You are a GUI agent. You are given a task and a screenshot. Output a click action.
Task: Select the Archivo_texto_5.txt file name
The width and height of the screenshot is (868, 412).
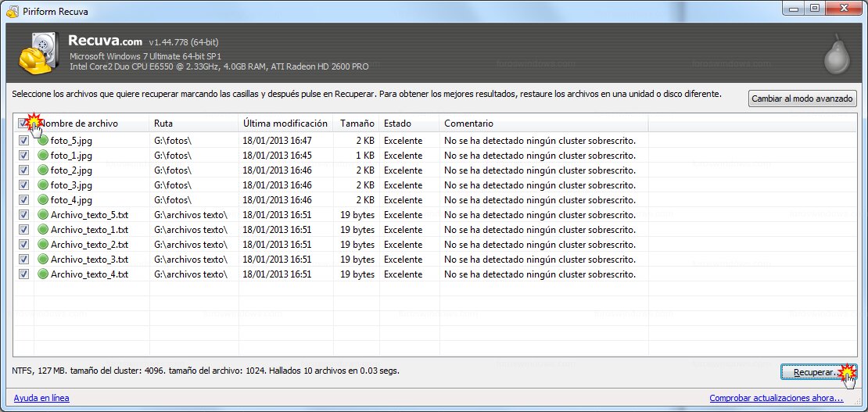pyautogui.click(x=90, y=215)
